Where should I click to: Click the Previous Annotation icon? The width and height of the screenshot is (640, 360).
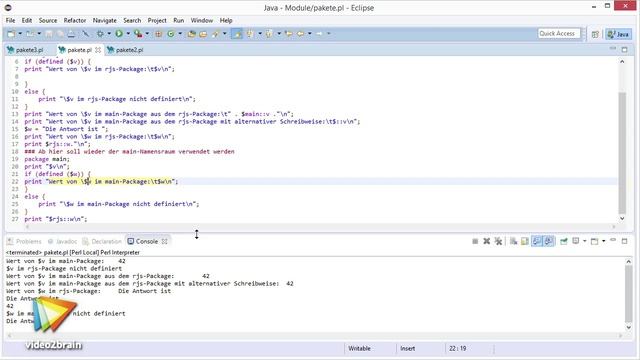pos(269,34)
